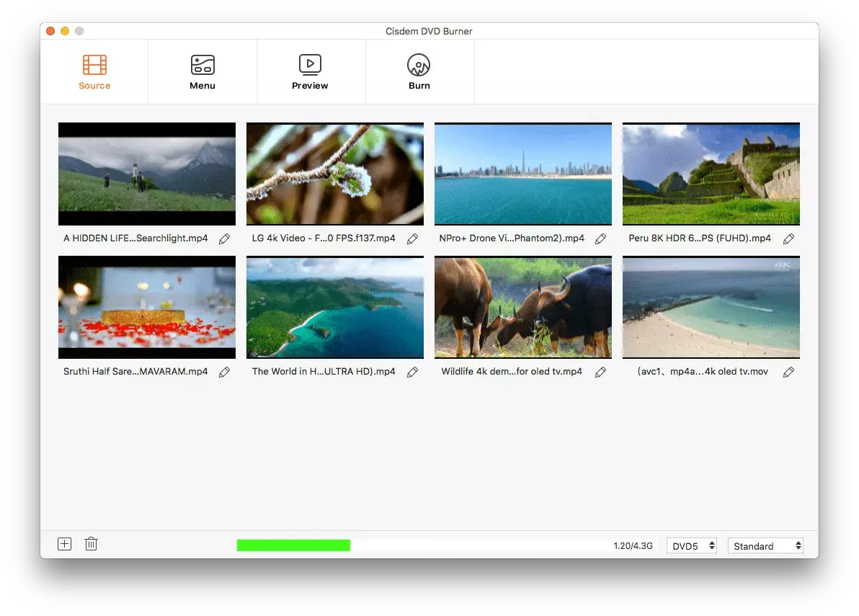Go to the Burn tab
This screenshot has width=859, height=616.
click(419, 72)
